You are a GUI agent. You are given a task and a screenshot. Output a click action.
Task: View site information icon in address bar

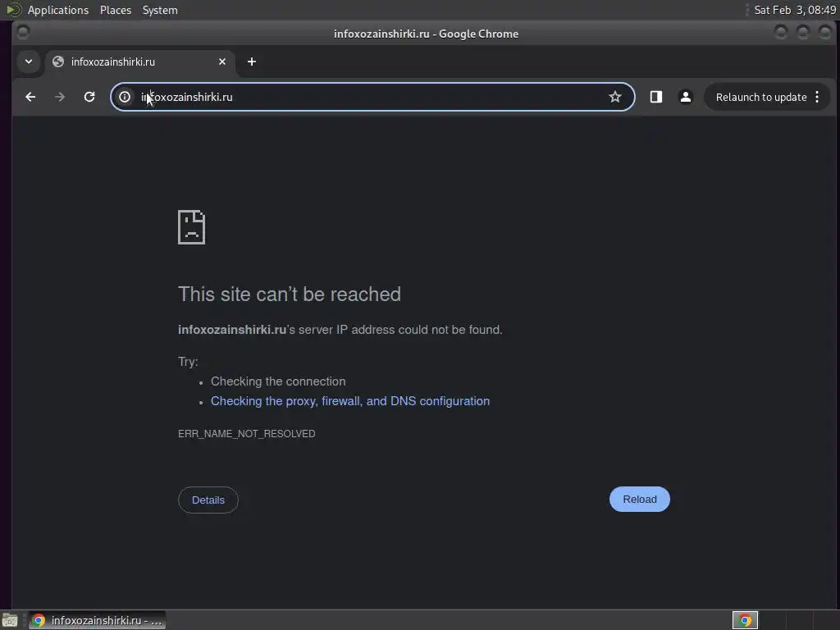point(125,97)
